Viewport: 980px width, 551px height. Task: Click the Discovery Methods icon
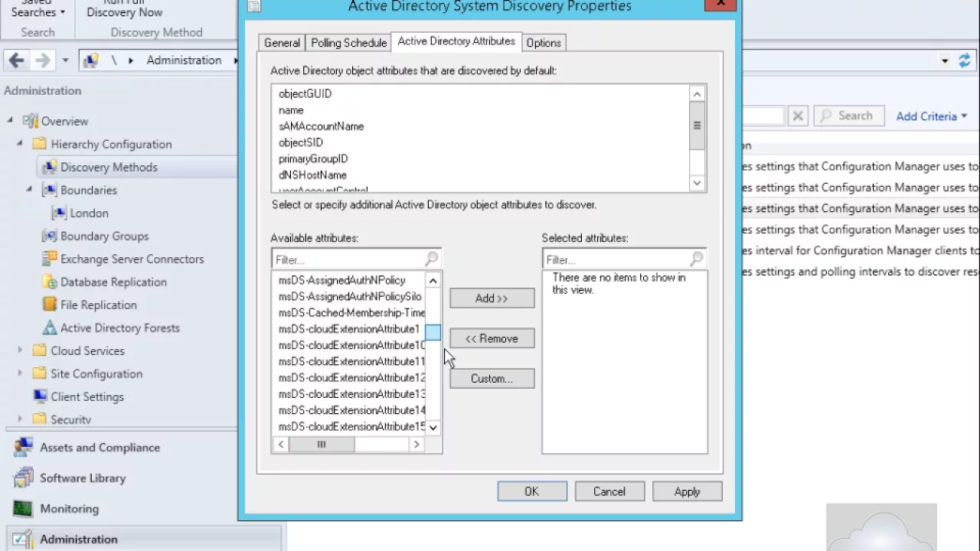click(x=50, y=167)
